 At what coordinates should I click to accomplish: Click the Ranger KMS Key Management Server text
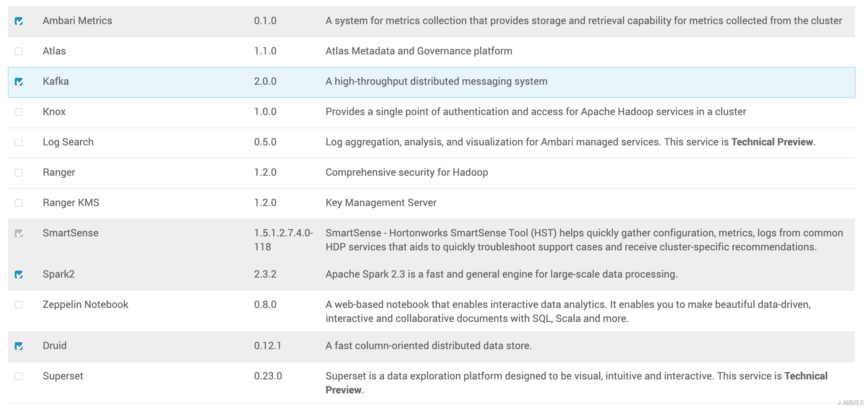tap(381, 203)
